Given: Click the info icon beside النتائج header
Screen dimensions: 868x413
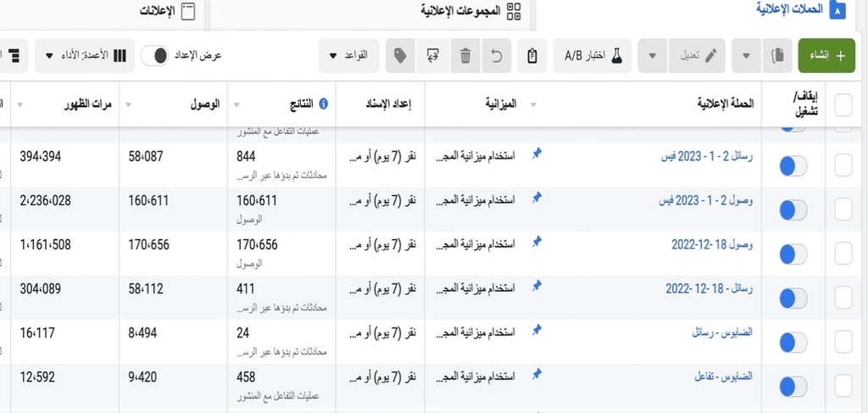Looking at the screenshot, I should coord(323,104).
